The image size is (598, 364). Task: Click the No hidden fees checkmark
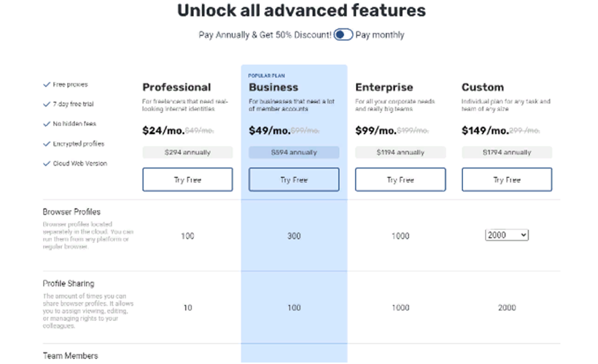(47, 124)
